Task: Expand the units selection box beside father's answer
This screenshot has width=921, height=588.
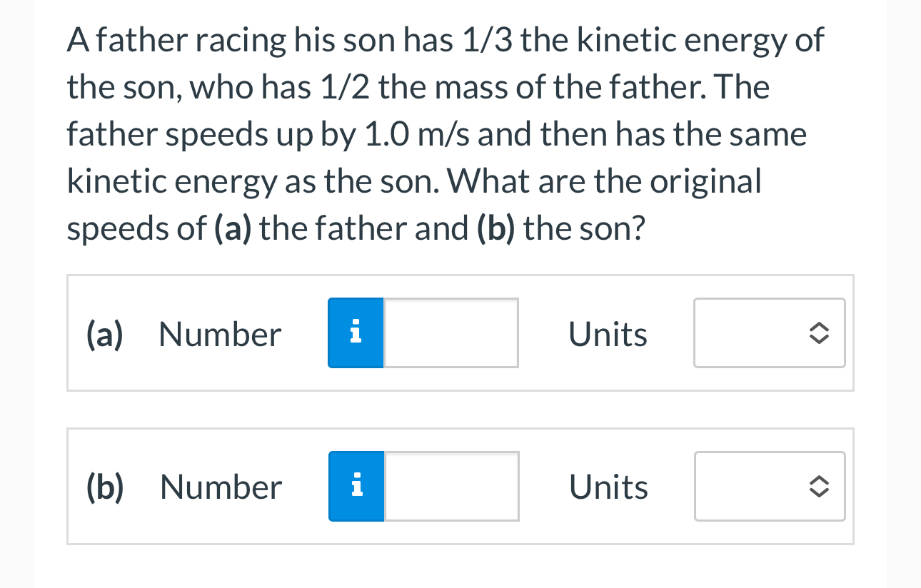Action: pyautogui.click(x=769, y=333)
